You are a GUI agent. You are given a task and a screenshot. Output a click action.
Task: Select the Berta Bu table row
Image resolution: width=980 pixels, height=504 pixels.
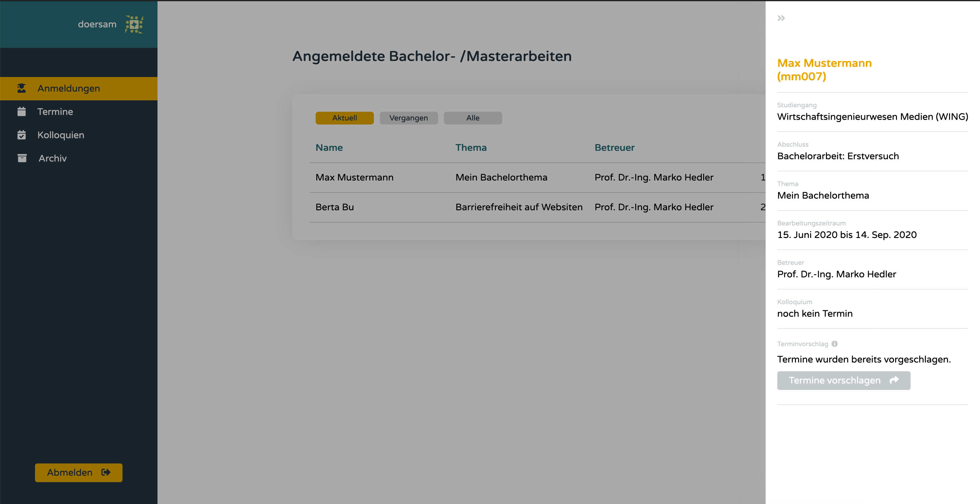pyautogui.click(x=538, y=207)
